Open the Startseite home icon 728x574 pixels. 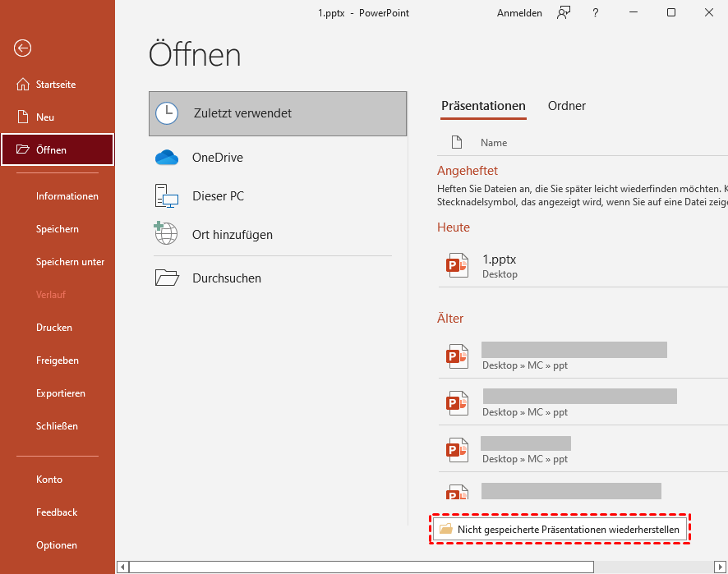[x=22, y=85]
